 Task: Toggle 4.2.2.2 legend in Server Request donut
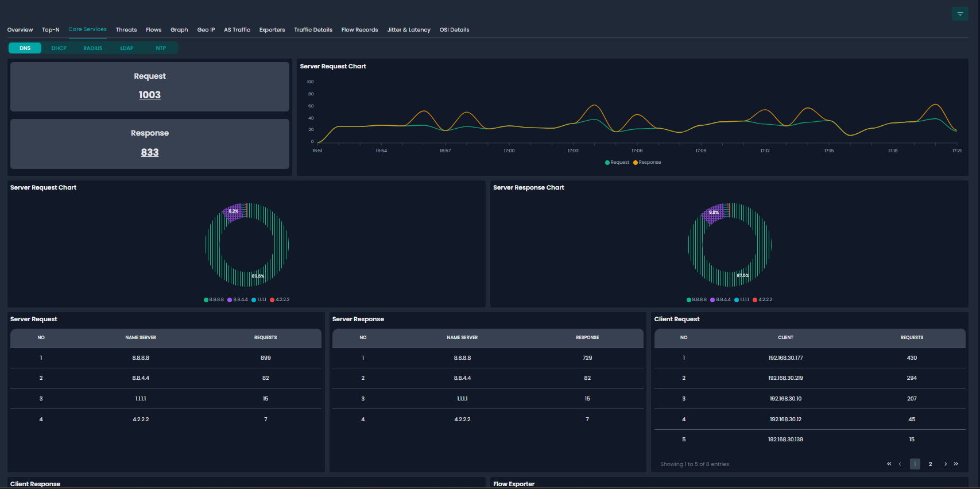pyautogui.click(x=280, y=300)
